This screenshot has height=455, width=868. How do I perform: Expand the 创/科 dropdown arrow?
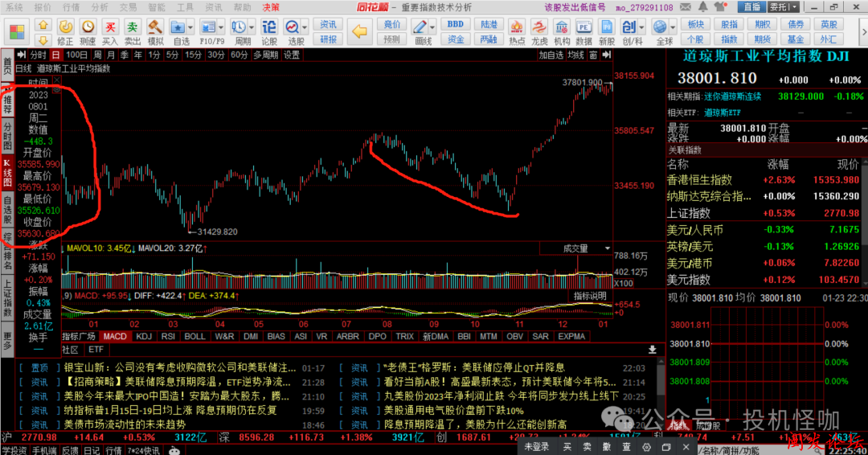pyautogui.click(x=641, y=27)
